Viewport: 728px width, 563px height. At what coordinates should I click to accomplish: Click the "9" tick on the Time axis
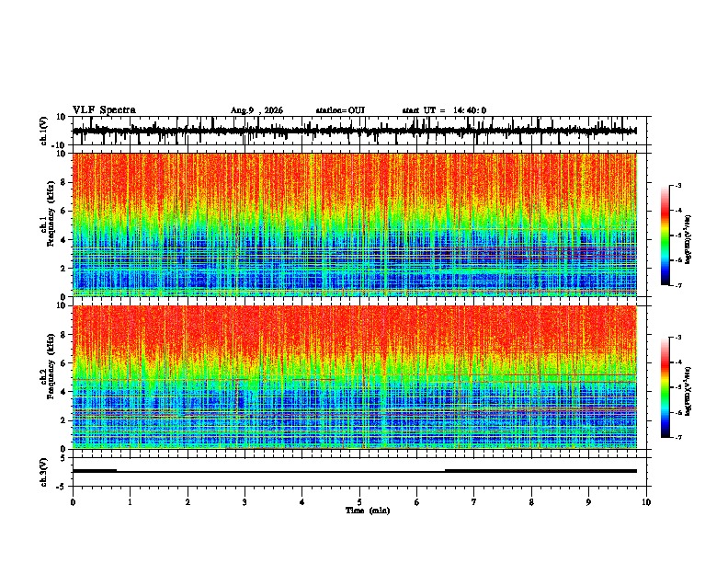(x=588, y=502)
